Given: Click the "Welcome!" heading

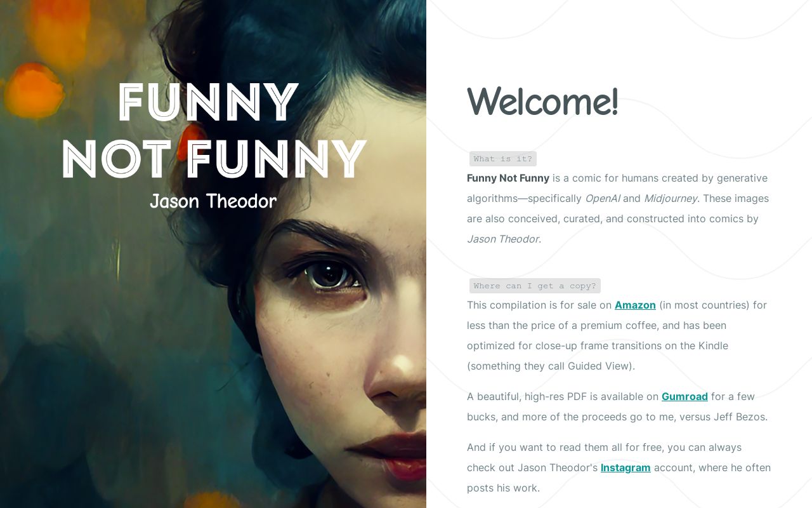Looking at the screenshot, I should 542,102.
